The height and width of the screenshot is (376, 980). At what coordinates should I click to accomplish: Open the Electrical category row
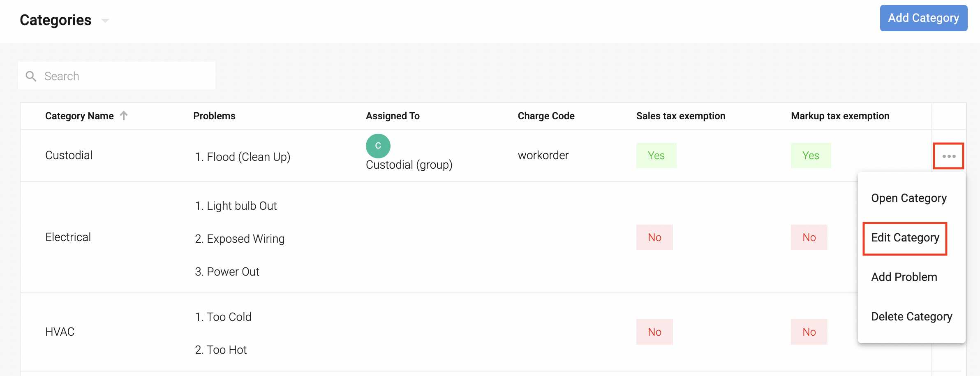point(68,237)
